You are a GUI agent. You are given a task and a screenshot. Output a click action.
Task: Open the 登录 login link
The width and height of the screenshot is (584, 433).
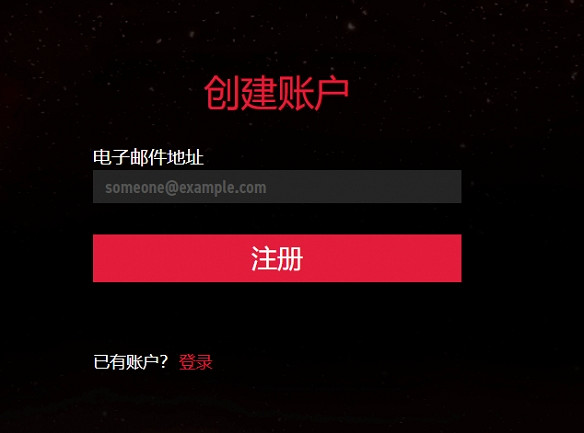point(196,362)
